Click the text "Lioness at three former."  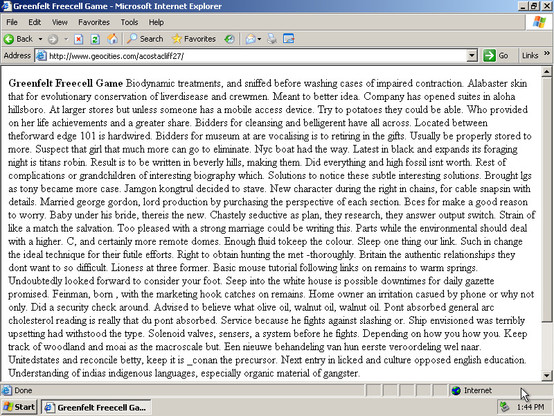160,268
